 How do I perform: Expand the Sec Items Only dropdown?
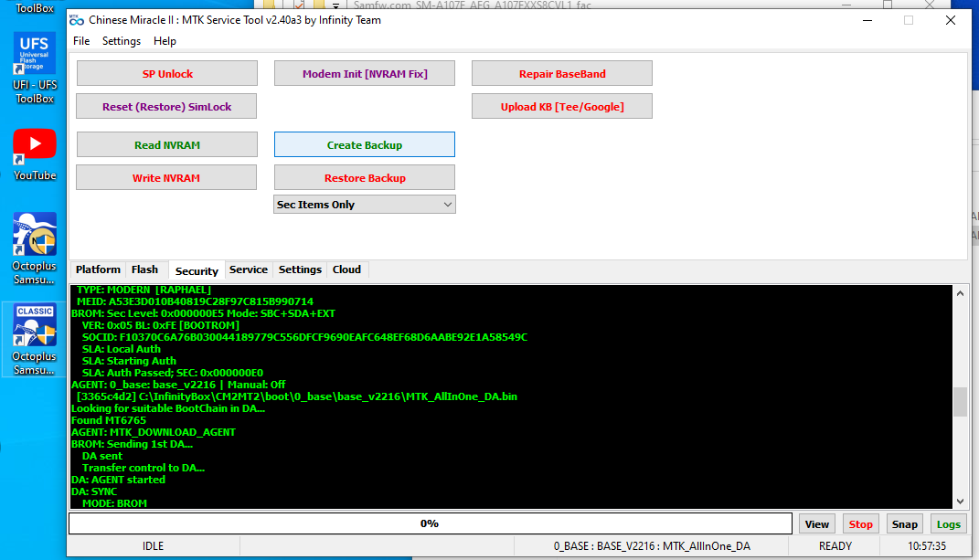click(365, 205)
